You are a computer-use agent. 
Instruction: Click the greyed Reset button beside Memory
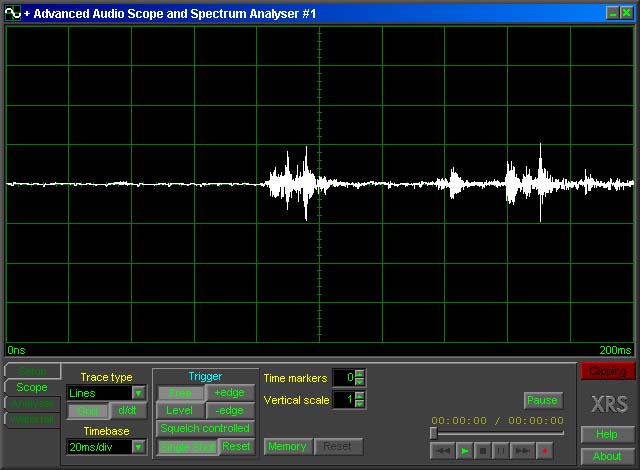[338, 447]
